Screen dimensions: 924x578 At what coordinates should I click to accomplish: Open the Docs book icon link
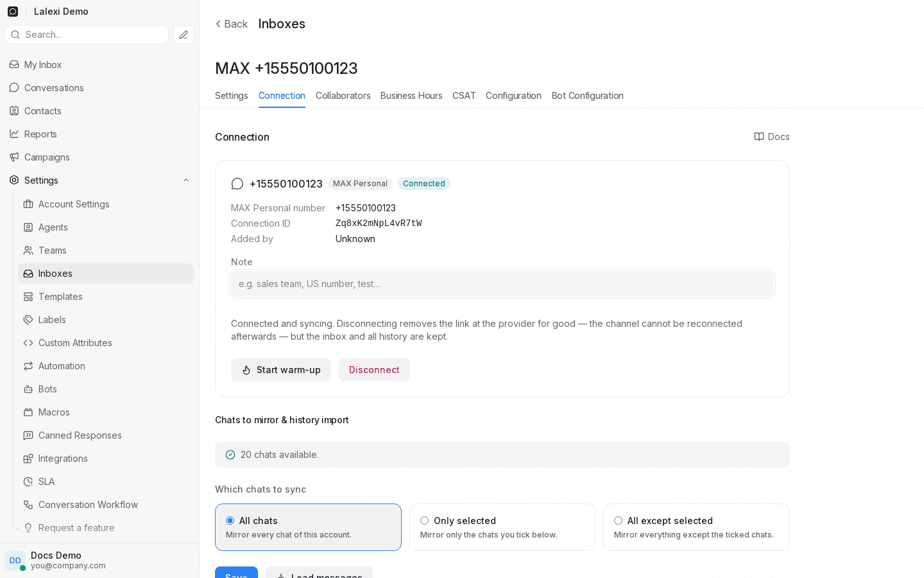(x=759, y=137)
